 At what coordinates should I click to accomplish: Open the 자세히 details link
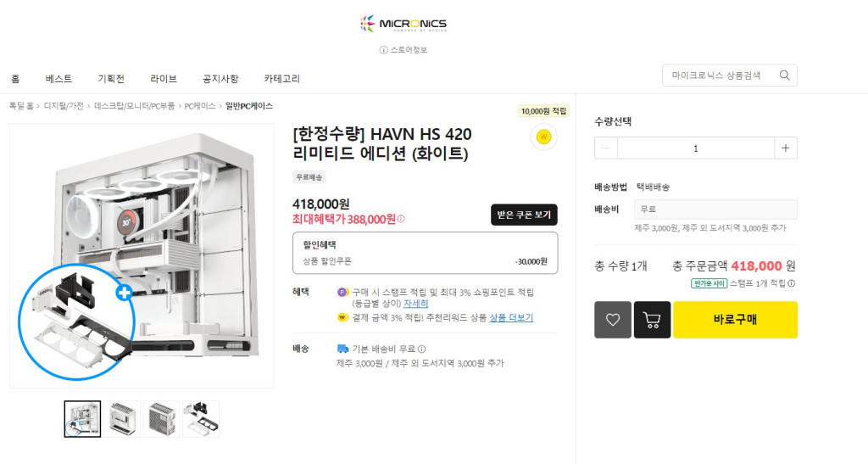415,304
